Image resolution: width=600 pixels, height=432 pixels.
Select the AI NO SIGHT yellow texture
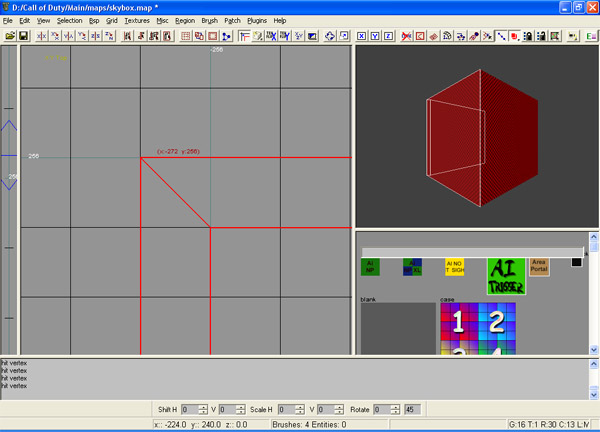coord(454,267)
